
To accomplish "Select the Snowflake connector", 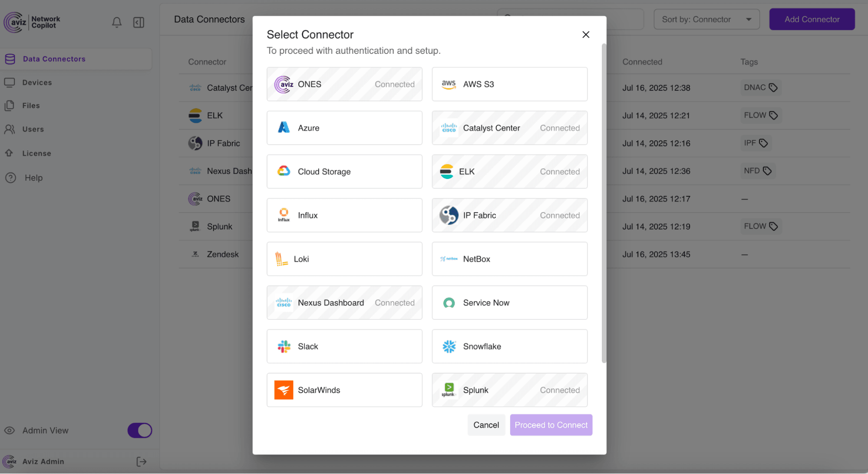I will 509,346.
